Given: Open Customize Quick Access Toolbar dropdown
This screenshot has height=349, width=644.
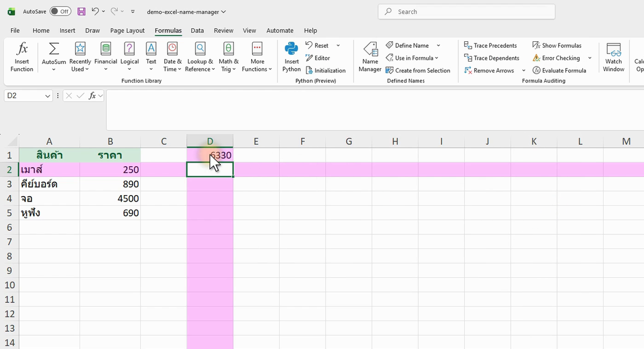Looking at the screenshot, I should click(133, 11).
